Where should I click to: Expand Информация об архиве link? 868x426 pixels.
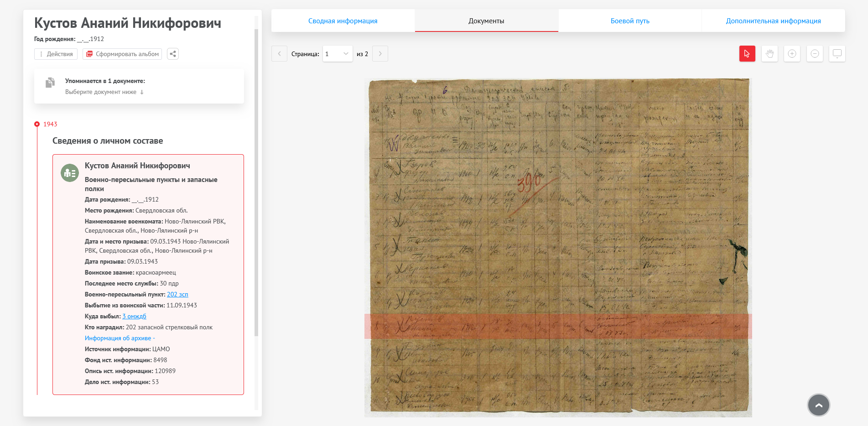coord(120,338)
